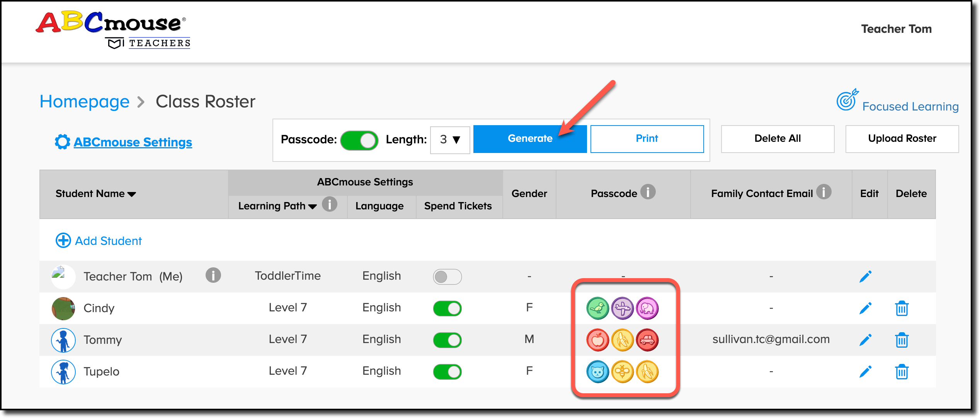Open ABCmouse Settings via the gear icon
Viewport: 980px width, 418px height.
62,142
